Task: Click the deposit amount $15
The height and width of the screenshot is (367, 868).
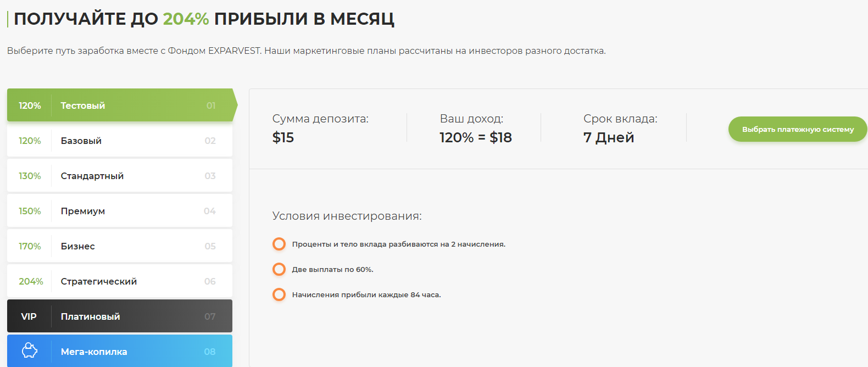Action: coord(283,137)
